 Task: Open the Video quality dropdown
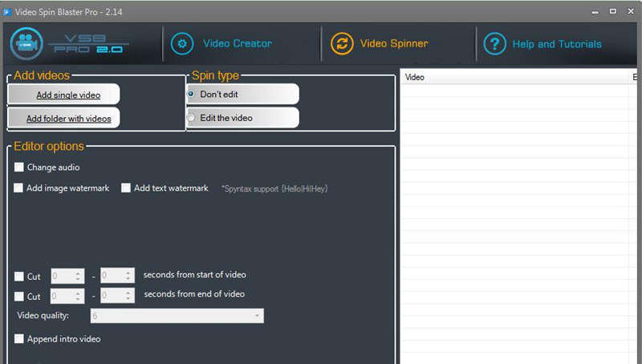pyautogui.click(x=177, y=316)
